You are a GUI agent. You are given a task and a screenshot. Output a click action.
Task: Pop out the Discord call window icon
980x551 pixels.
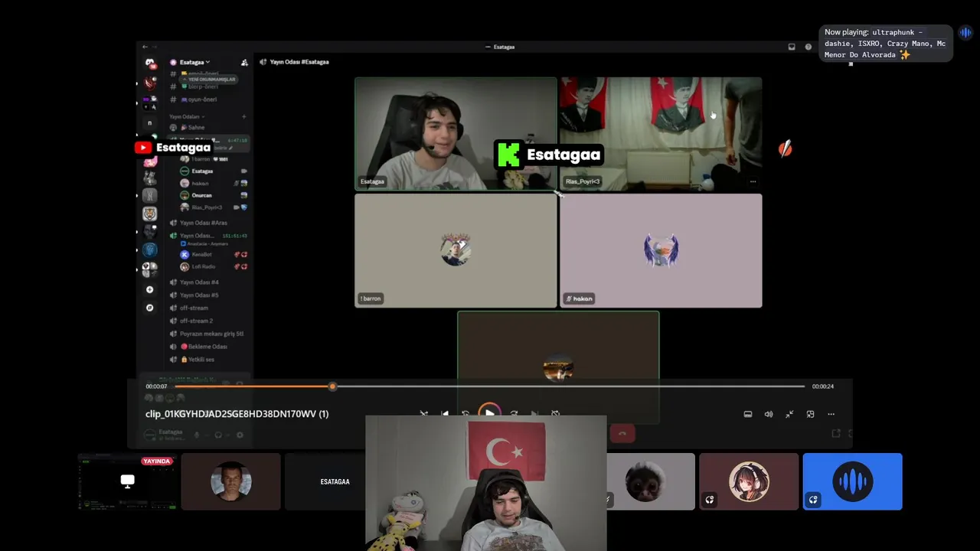(x=836, y=433)
